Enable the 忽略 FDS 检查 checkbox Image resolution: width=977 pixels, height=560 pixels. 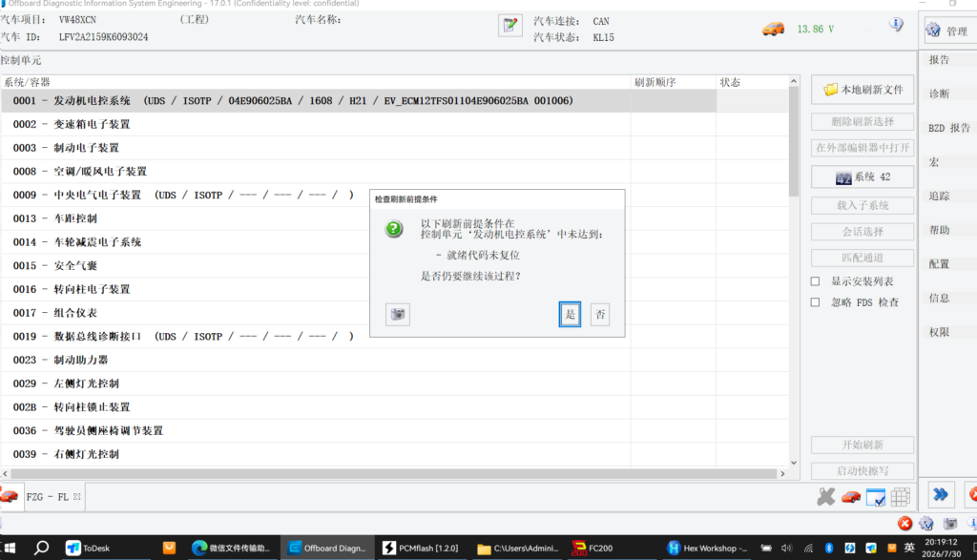[815, 302]
